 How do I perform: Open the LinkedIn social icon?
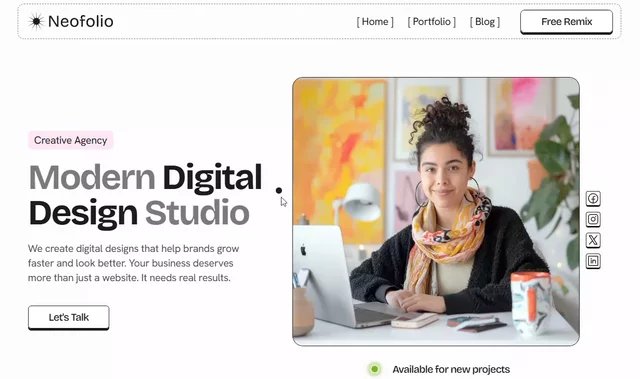(x=593, y=261)
